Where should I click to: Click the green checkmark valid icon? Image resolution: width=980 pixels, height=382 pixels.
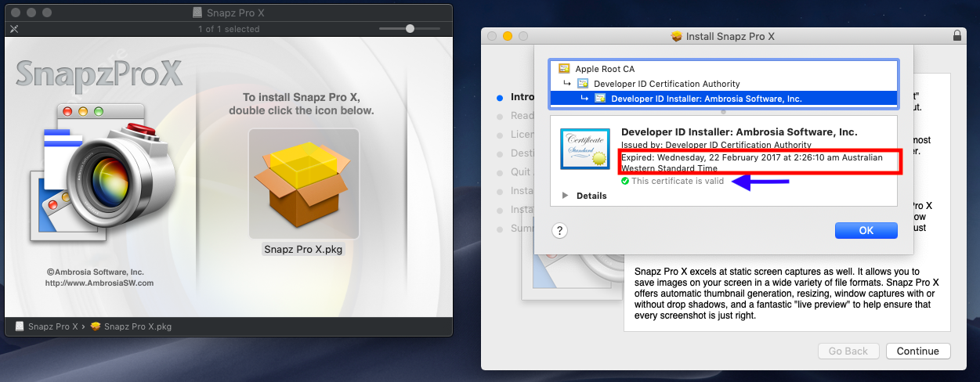(x=625, y=181)
